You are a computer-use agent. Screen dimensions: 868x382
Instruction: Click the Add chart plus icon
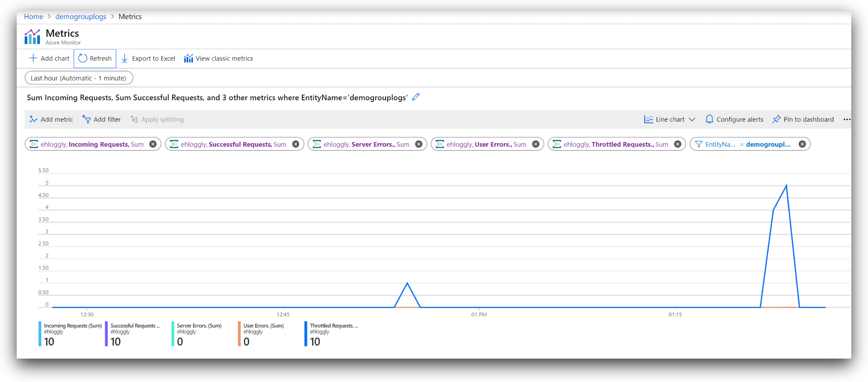click(x=33, y=58)
